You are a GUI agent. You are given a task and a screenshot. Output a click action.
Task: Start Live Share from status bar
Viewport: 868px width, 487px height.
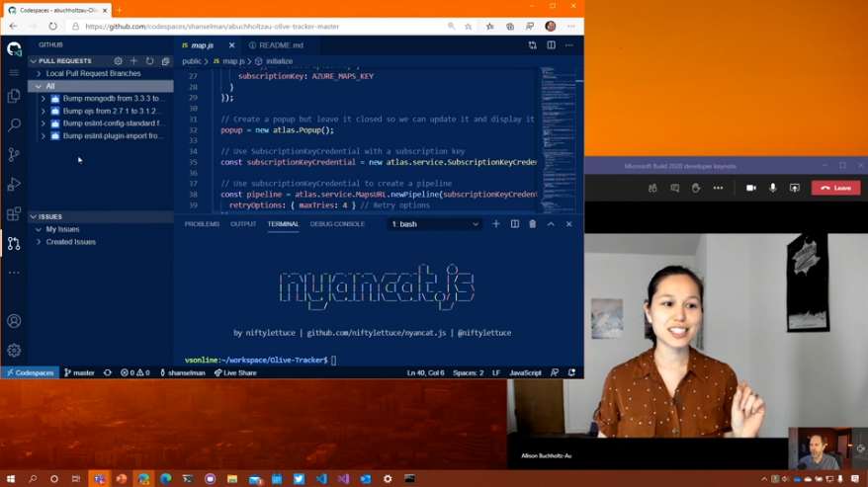point(235,373)
